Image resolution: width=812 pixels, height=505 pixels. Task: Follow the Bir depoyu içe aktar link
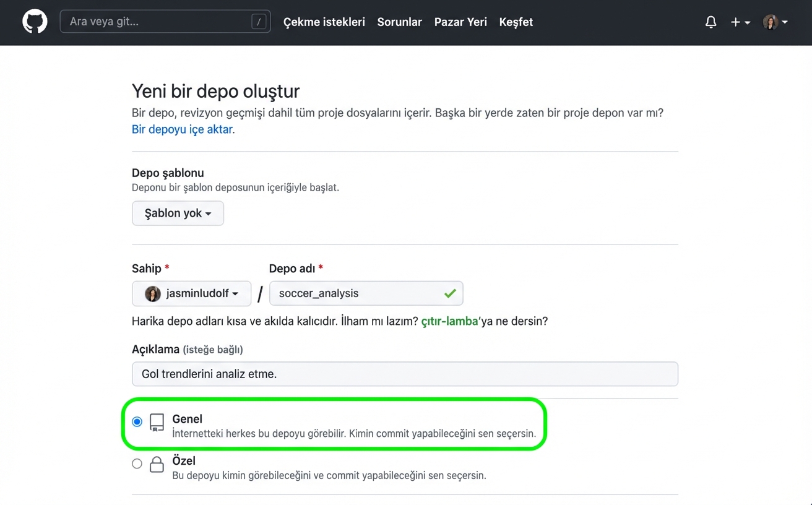point(181,129)
